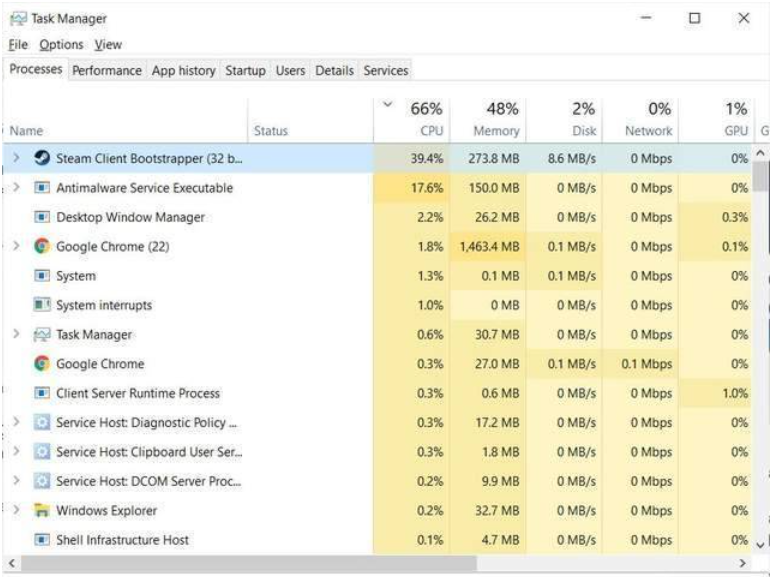Sort by the GPU column header
779x577 pixels.
716,120
